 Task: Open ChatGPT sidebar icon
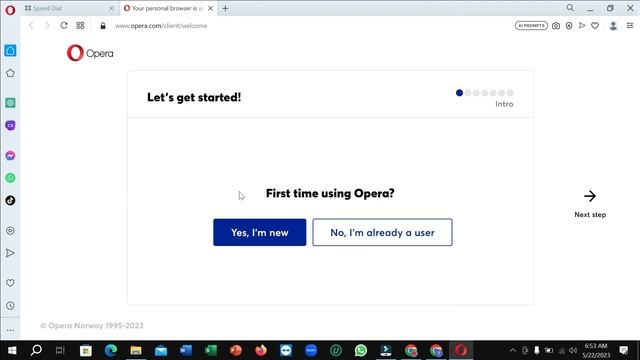click(10, 103)
